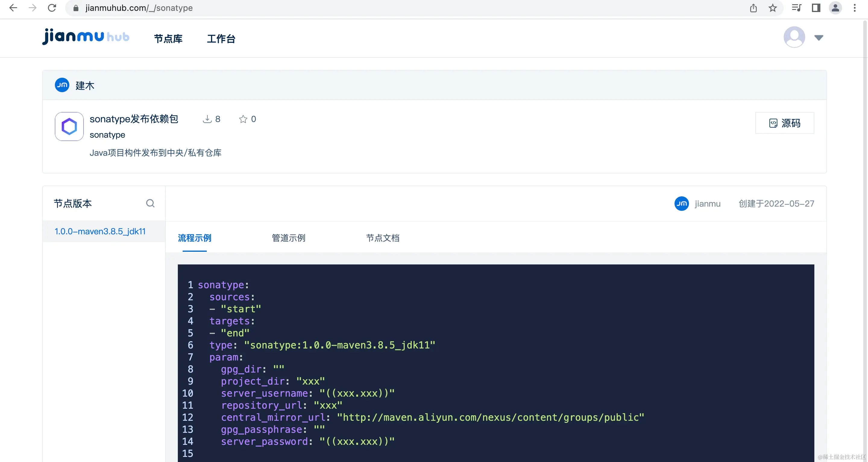Click the star favorite icon
868x462 pixels.
point(243,119)
